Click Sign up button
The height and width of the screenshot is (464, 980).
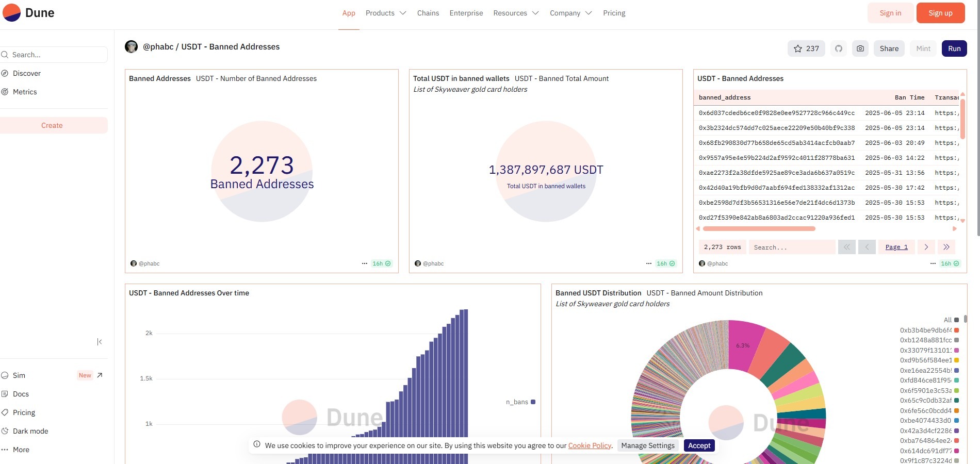pos(940,13)
